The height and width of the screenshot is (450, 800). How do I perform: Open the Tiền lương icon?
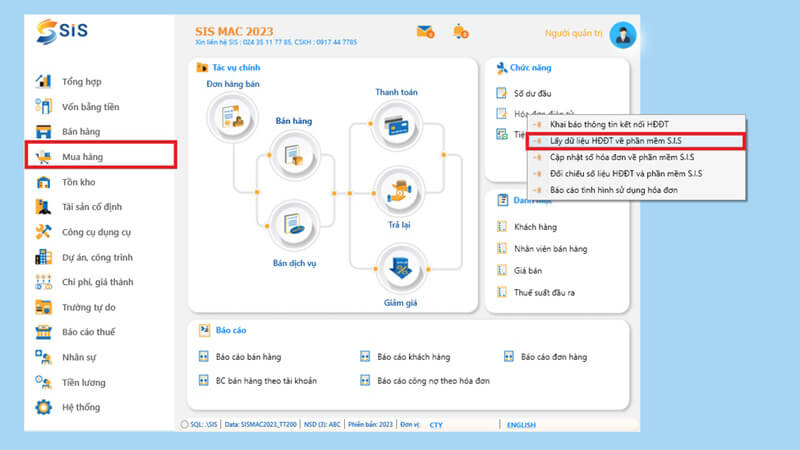tap(43, 382)
